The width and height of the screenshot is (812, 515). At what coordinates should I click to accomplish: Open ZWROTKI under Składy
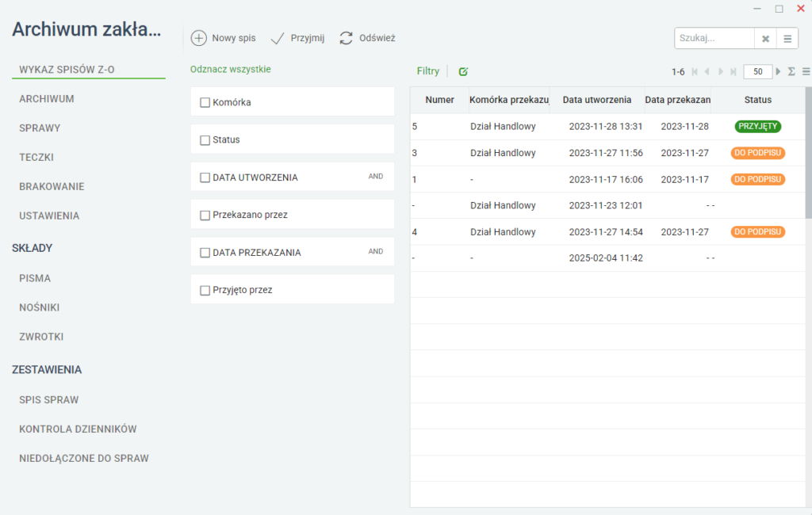pos(41,337)
